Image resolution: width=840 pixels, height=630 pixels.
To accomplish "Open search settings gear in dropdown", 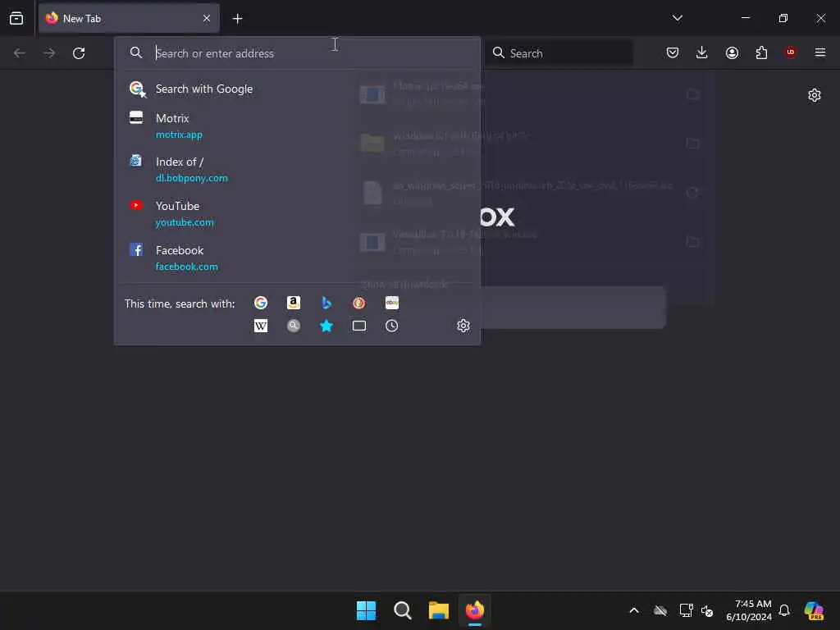I will 463,326.
